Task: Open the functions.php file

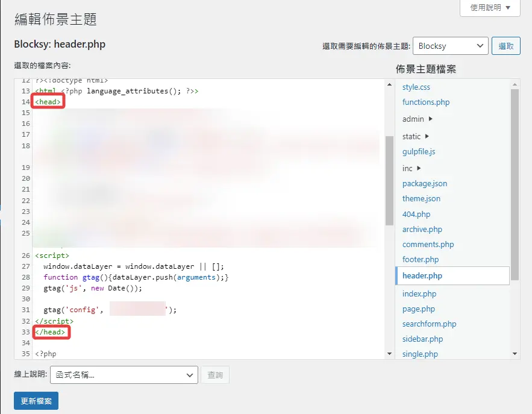Action: pos(426,102)
